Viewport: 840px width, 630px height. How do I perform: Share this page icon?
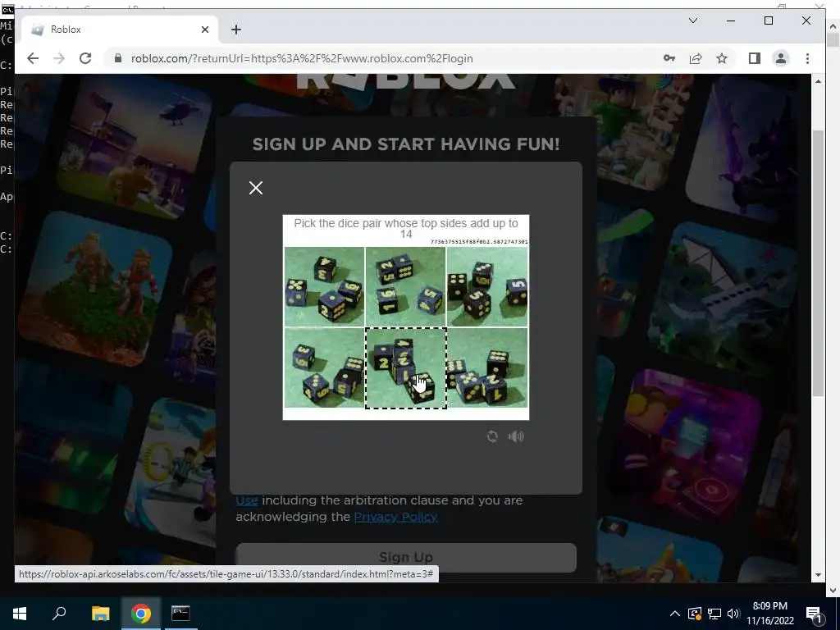(696, 58)
